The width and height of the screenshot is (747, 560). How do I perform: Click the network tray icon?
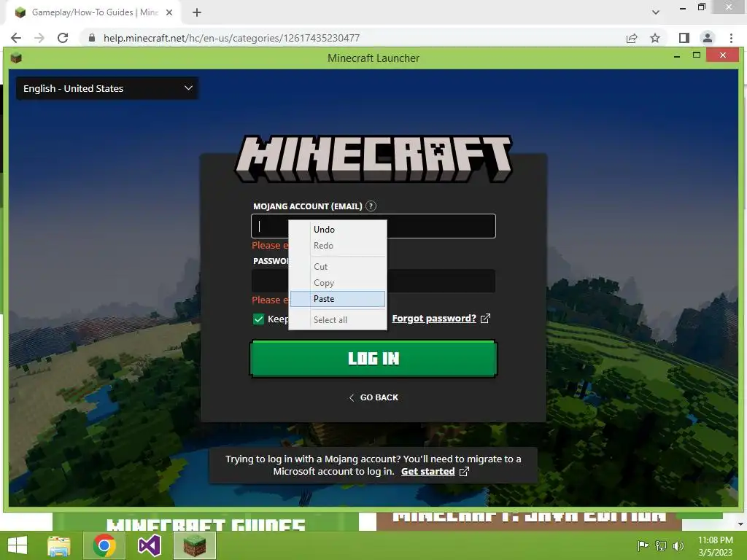(661, 545)
